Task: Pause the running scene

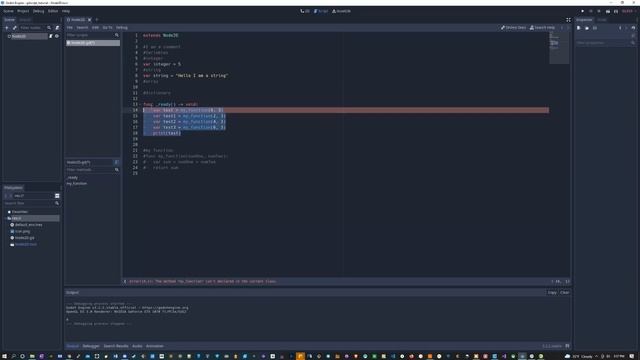Action: (591, 11)
